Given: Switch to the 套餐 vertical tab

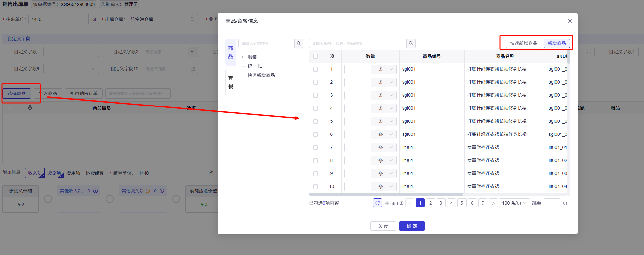Looking at the screenshot, I should (x=231, y=82).
